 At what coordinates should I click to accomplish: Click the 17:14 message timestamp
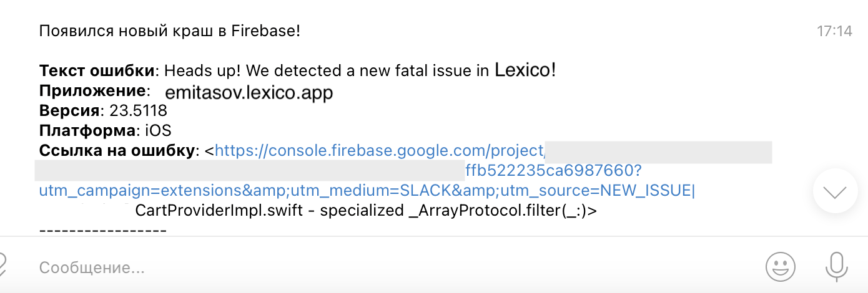point(834,31)
